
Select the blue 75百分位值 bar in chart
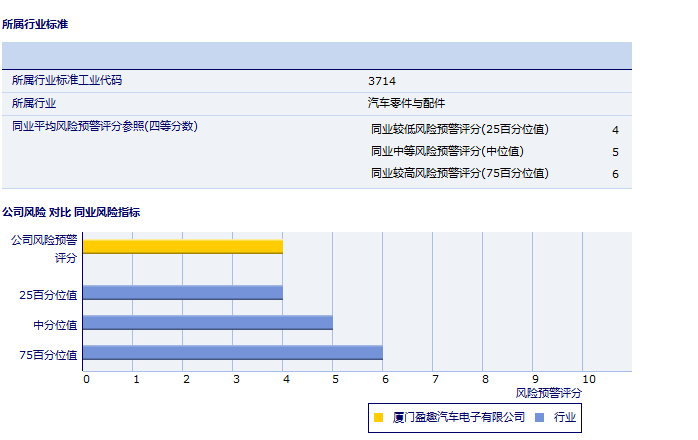coord(233,352)
